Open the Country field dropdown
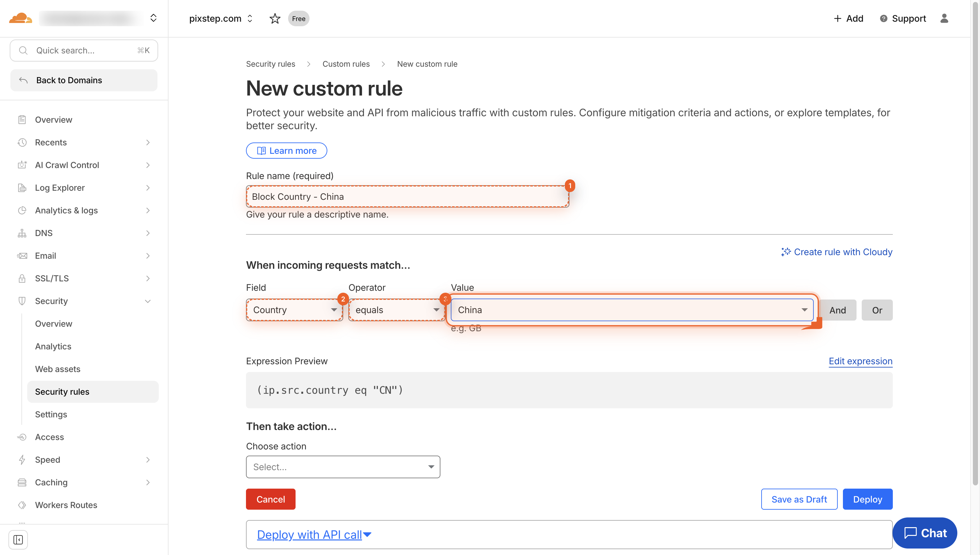 [294, 310]
